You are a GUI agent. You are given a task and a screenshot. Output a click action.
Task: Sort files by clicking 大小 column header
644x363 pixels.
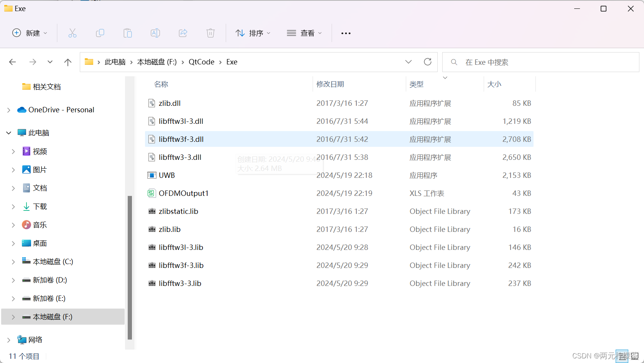point(495,84)
